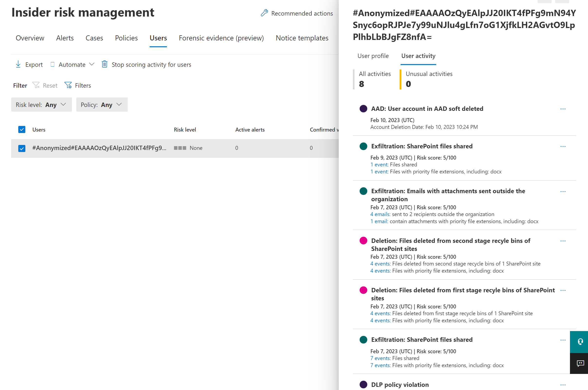Click the Reset filter icon
588x390 pixels.
pos(36,85)
